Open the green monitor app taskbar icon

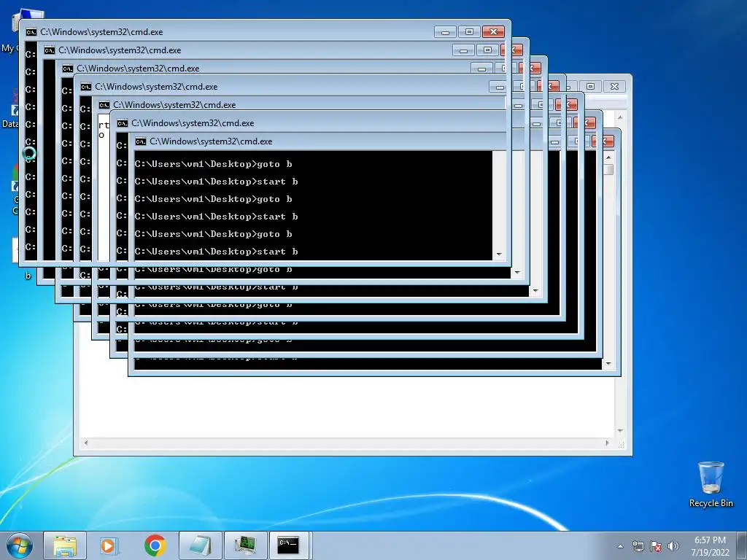(246, 545)
